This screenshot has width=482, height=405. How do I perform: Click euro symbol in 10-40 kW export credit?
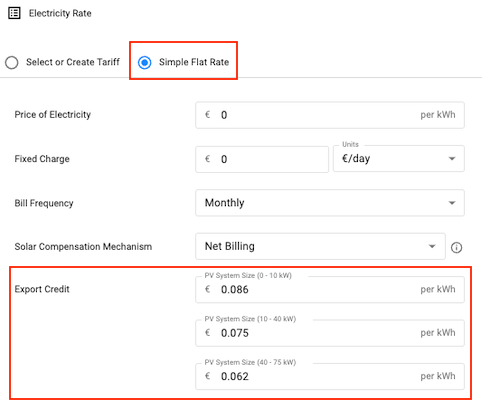(208, 332)
